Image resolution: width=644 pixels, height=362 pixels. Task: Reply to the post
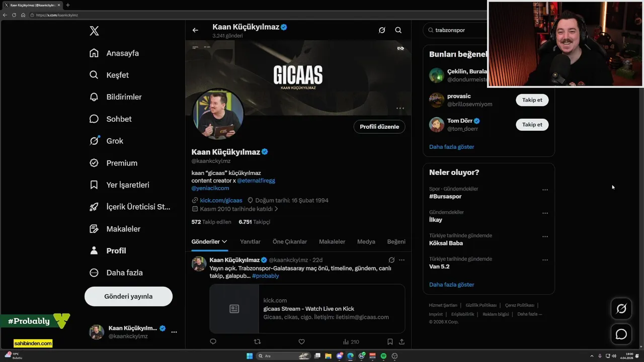213,342
